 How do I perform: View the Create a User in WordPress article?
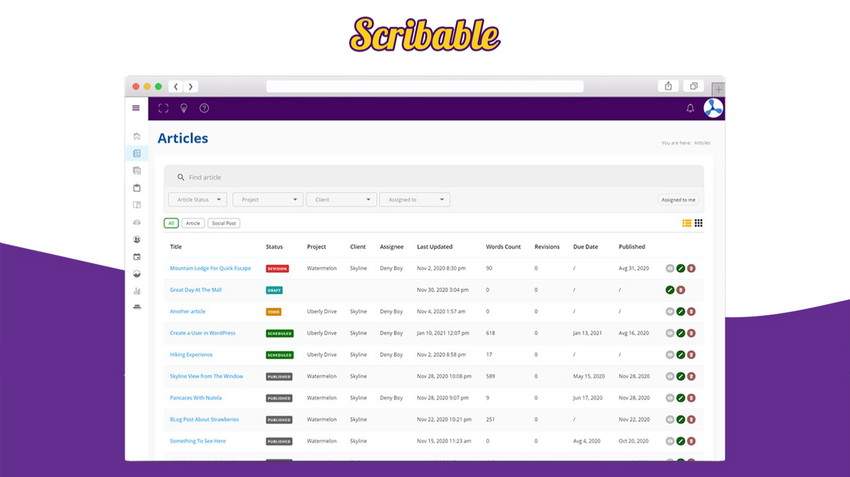coord(670,333)
